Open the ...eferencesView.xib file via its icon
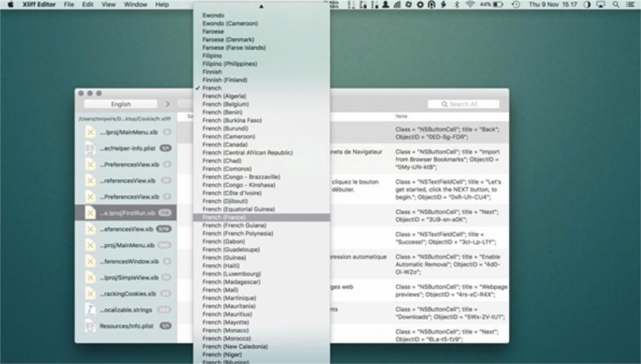This screenshot has width=641, height=364. coord(90,229)
